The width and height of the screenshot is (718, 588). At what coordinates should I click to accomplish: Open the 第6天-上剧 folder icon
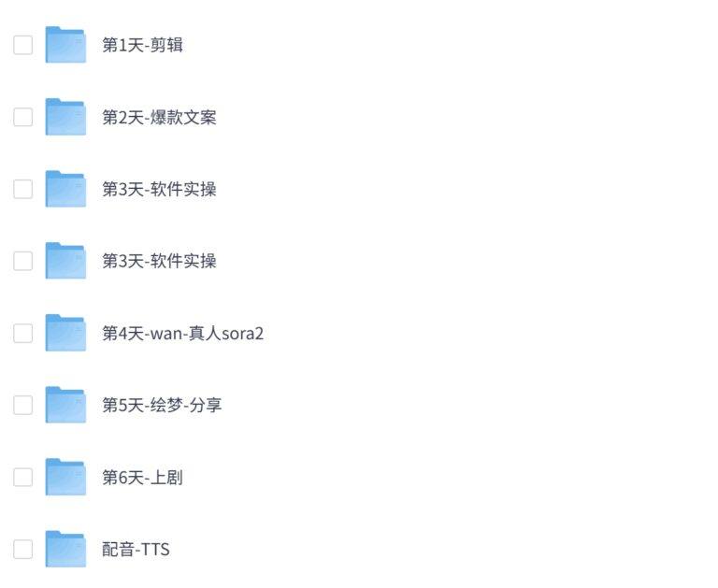click(65, 477)
